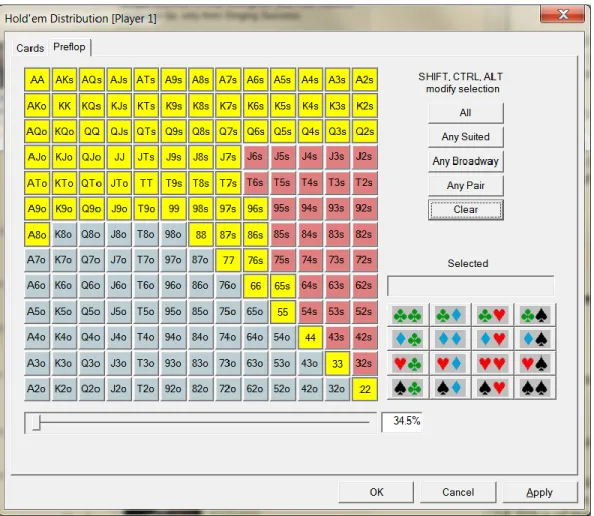Screen dimensions: 594x516
Task: Toggle the T9o hand cell
Action: (x=146, y=208)
